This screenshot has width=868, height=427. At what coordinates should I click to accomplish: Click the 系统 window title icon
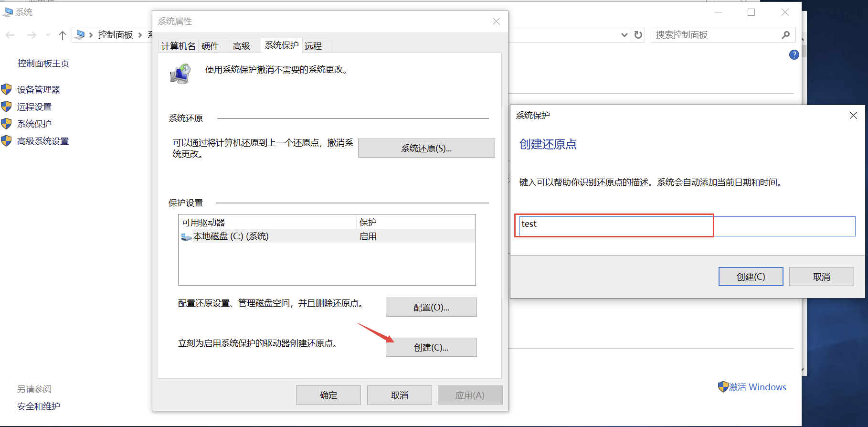coord(8,12)
